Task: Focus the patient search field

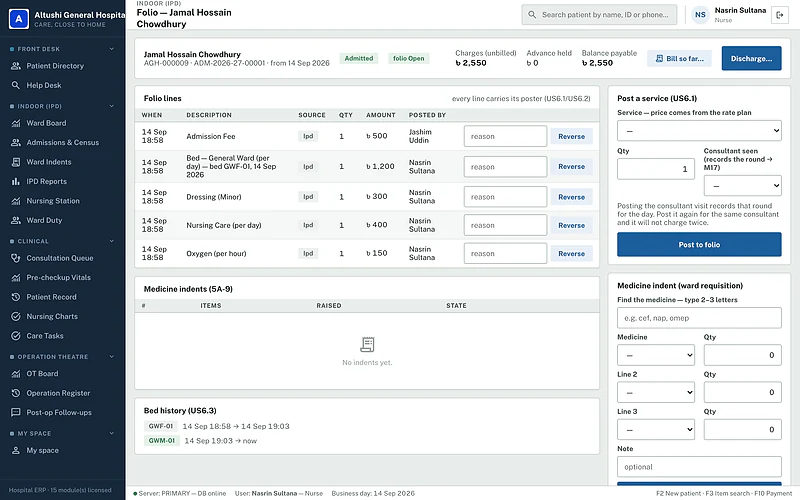Action: click(x=599, y=15)
